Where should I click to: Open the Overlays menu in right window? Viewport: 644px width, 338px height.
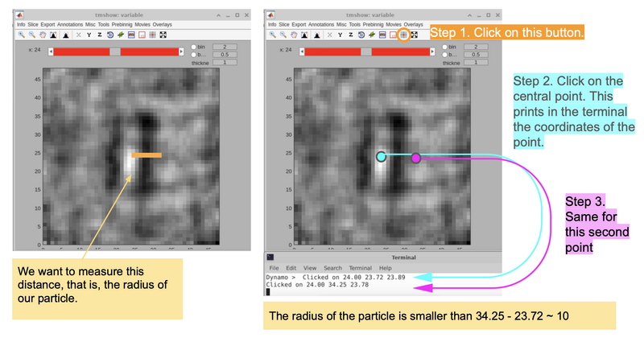coord(413,25)
